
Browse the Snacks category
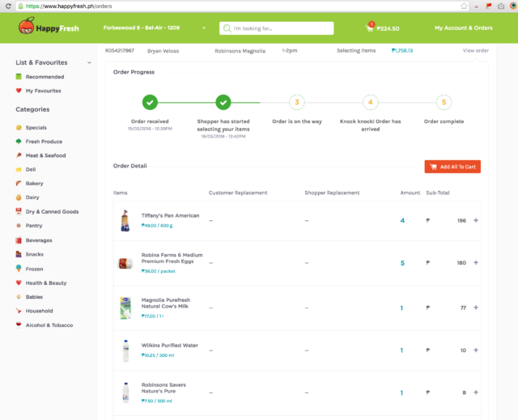(x=34, y=254)
